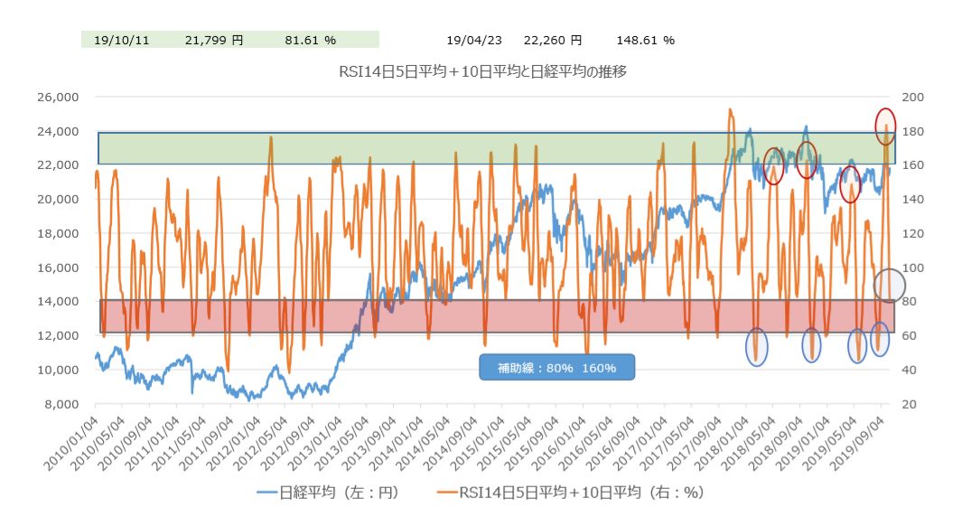Click the x-axis date 2013/01/04
This screenshot has height=517, width=980.
(314, 443)
